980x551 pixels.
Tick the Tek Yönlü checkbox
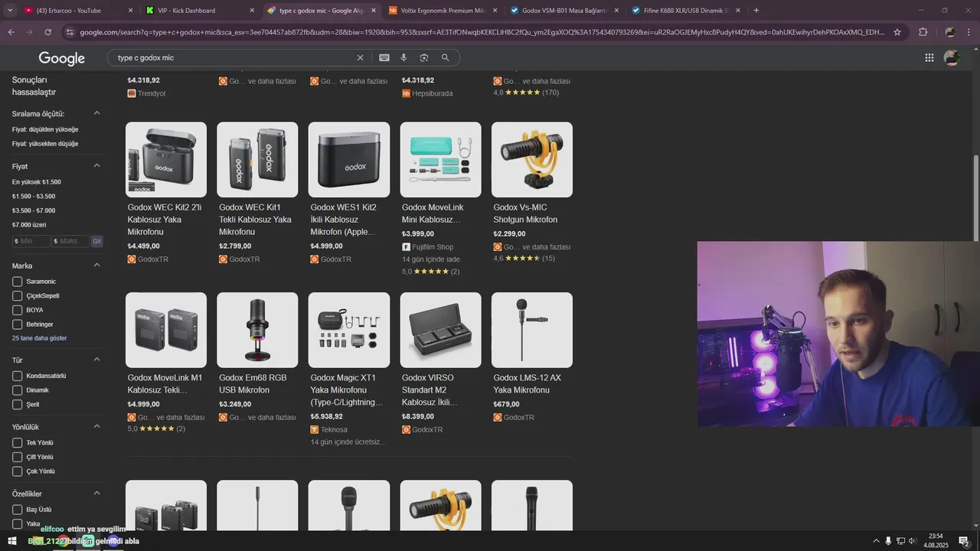tap(17, 442)
